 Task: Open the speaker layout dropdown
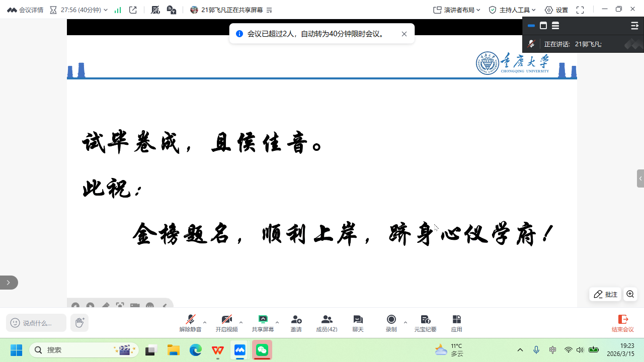pos(457,10)
